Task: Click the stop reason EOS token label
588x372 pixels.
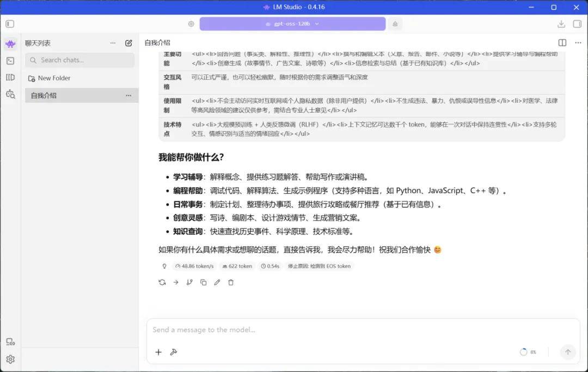Action: [319, 266]
